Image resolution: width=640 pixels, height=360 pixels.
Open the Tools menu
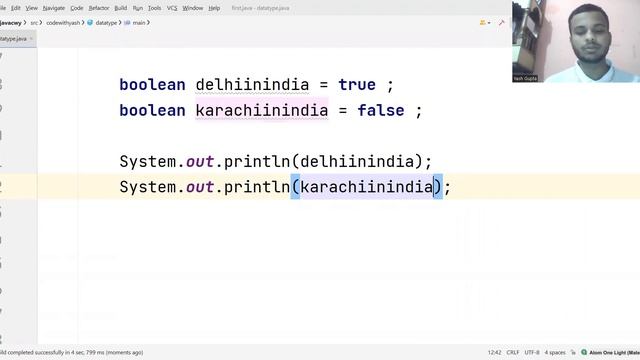(154, 8)
